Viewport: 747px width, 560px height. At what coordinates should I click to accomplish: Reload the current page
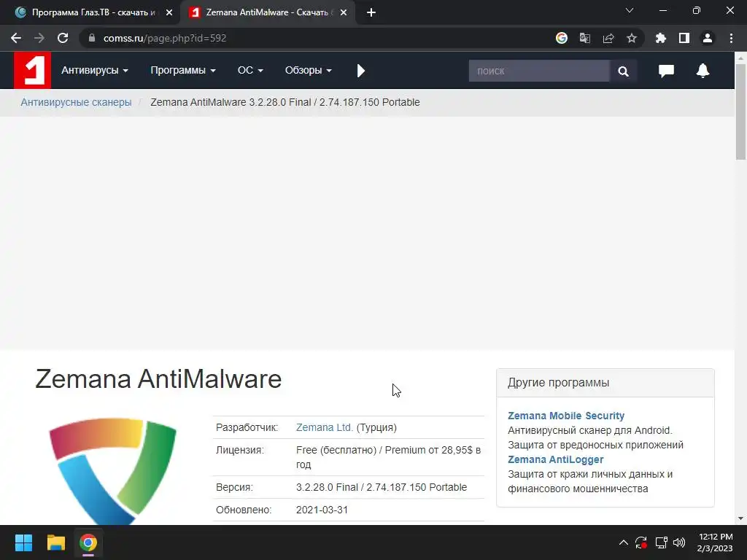click(63, 38)
